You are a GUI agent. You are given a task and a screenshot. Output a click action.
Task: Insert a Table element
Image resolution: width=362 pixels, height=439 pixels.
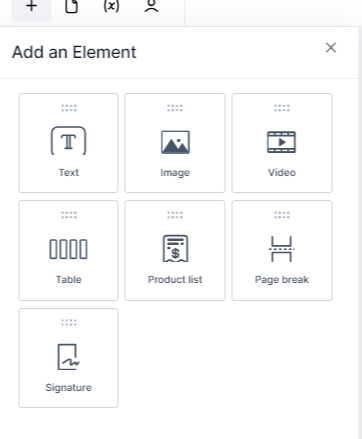click(x=68, y=250)
